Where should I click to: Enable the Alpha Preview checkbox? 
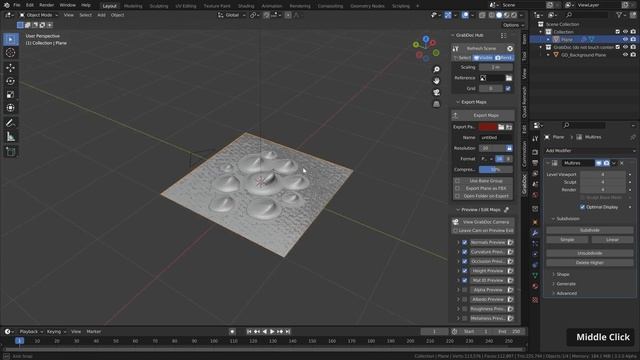click(464, 290)
